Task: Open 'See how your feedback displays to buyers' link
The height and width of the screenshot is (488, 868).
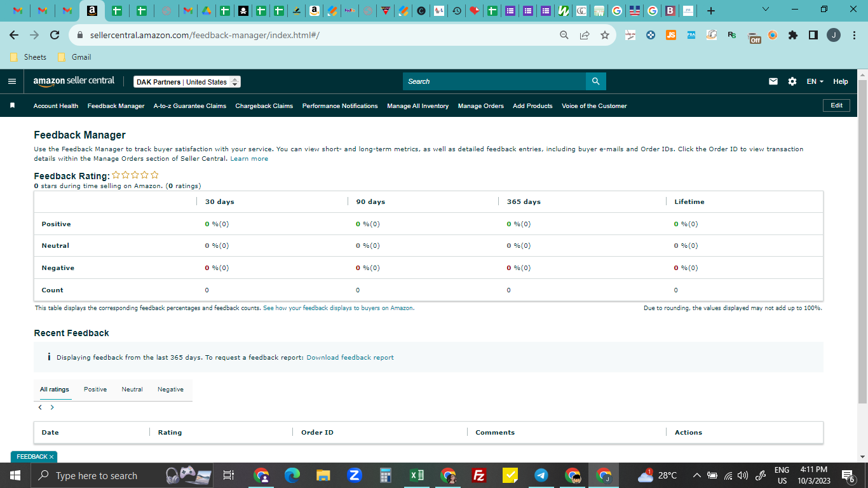Action: [339, 308]
